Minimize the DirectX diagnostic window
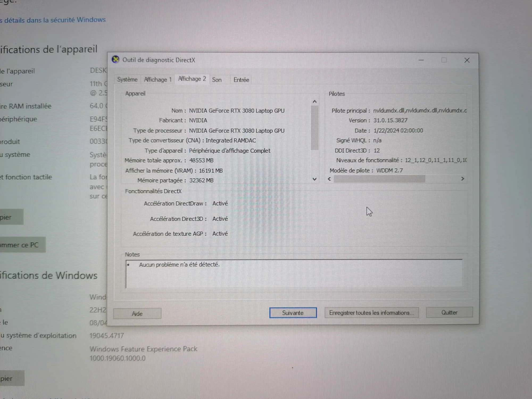532x399 pixels. click(x=421, y=60)
